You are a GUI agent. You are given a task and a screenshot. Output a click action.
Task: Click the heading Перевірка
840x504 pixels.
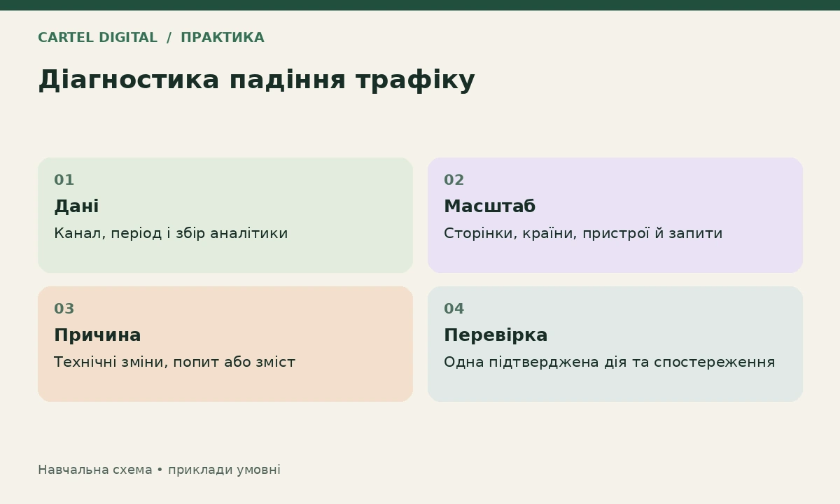pos(496,335)
